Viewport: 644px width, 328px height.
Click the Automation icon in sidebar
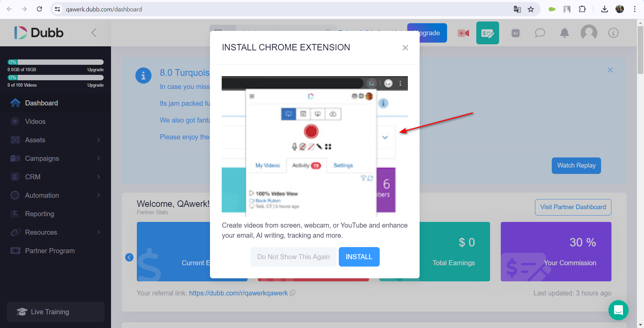point(15,195)
